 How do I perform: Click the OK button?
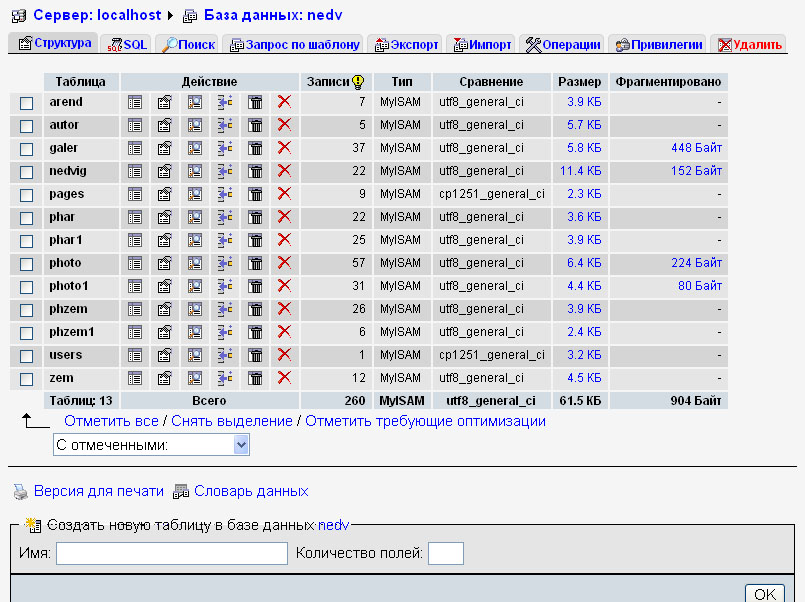point(764,593)
